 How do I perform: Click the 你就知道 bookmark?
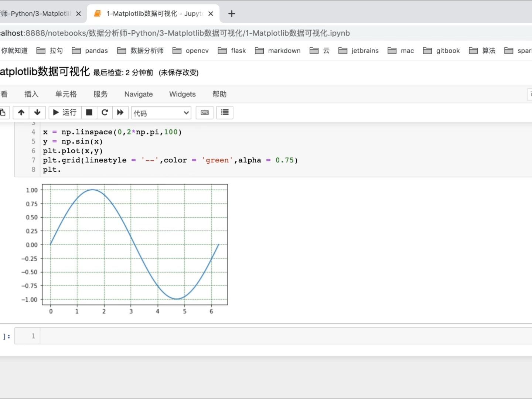14,51
